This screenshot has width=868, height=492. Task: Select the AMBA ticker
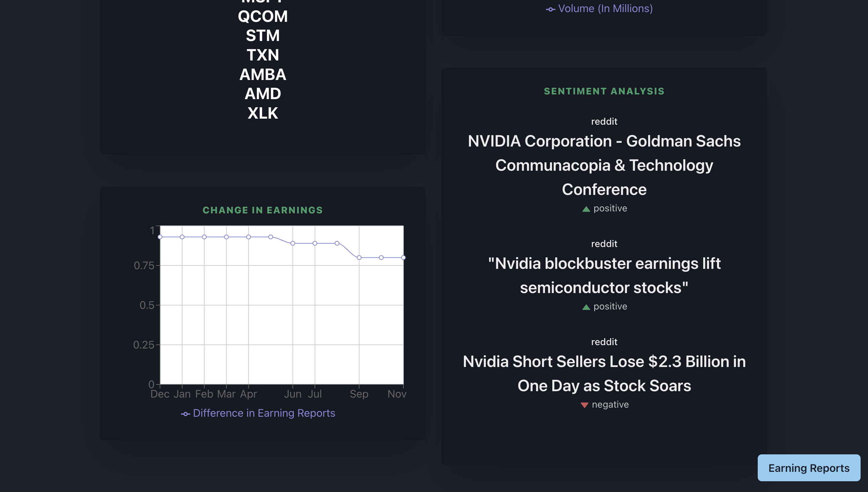(263, 74)
